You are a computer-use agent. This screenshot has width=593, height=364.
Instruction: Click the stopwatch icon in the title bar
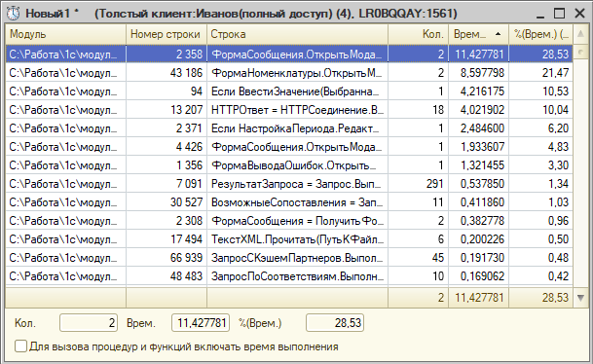[x=14, y=14]
